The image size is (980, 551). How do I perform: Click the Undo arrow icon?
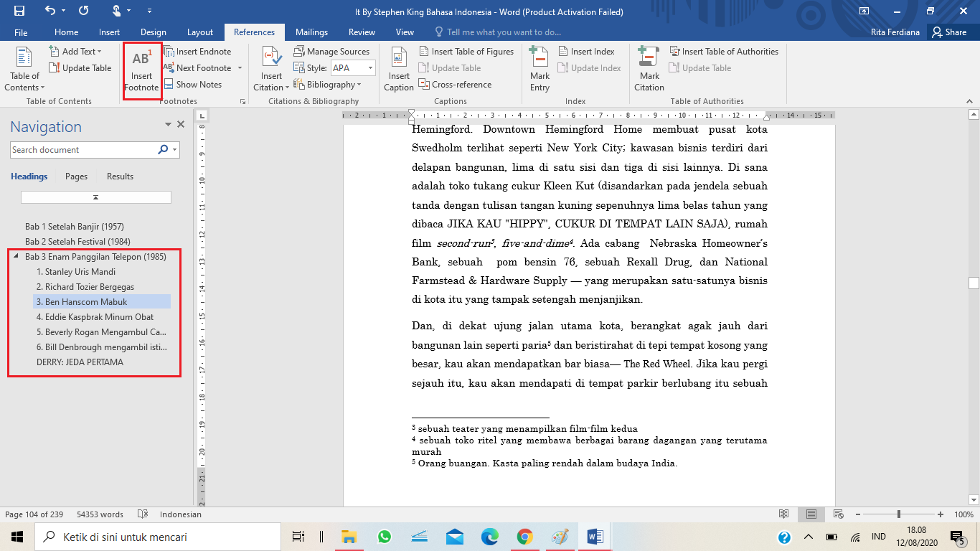tap(50, 11)
